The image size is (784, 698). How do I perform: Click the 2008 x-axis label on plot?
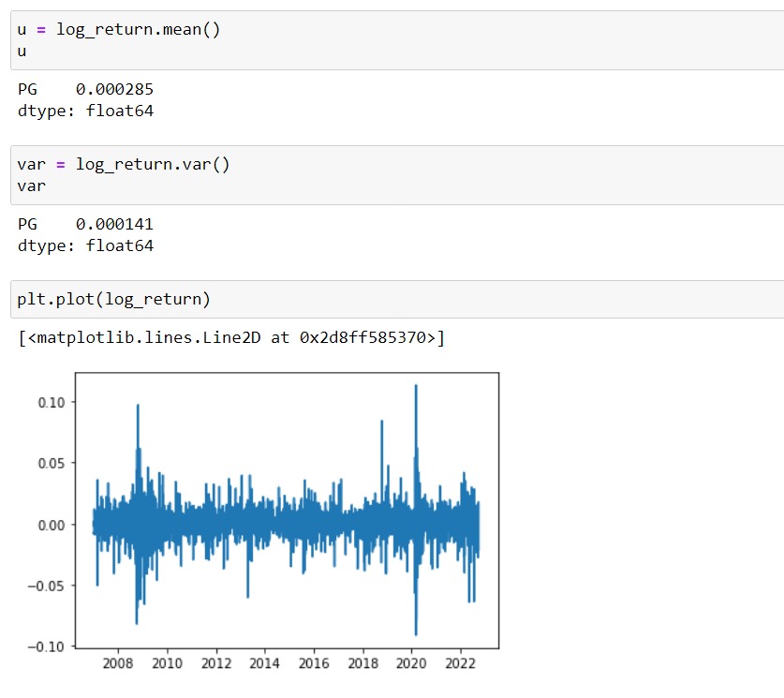[118, 663]
